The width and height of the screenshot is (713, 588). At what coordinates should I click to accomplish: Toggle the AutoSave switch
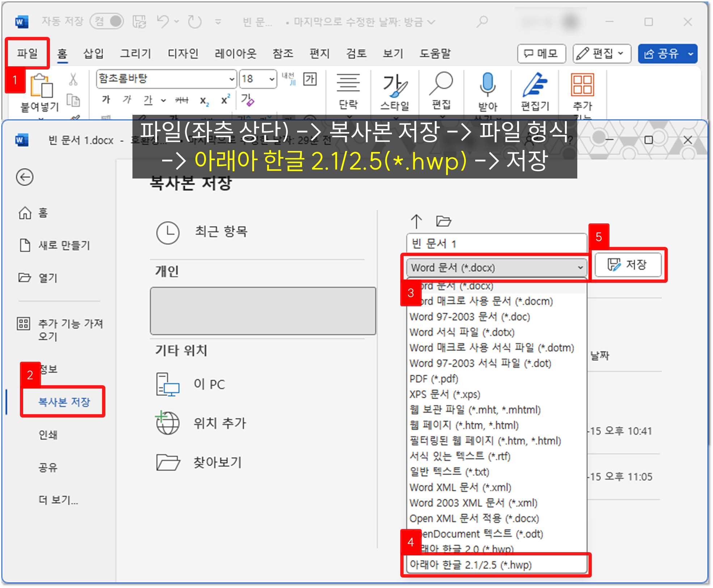coord(107,21)
